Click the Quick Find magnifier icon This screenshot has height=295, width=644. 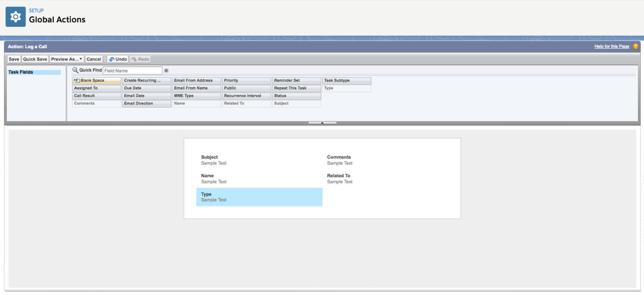click(75, 70)
